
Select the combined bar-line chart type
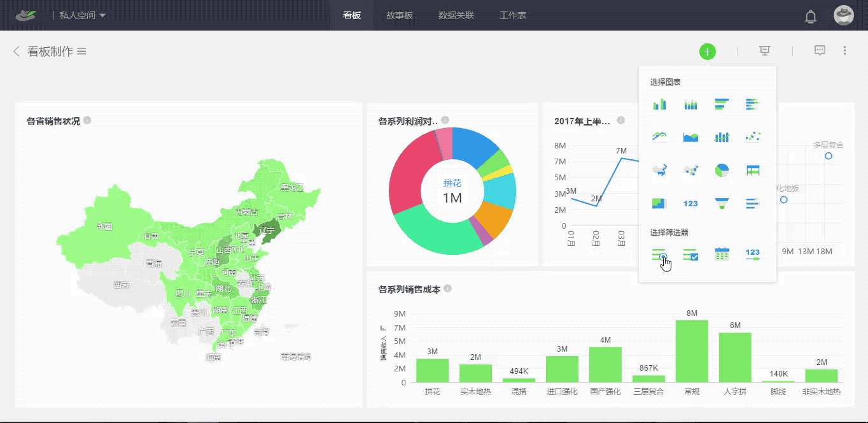tap(722, 136)
